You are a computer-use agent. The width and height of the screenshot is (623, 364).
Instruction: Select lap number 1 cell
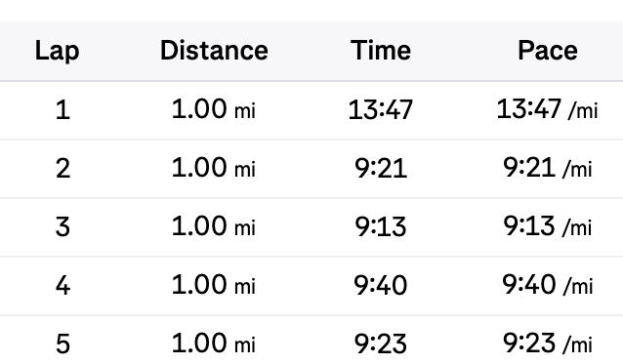62,110
